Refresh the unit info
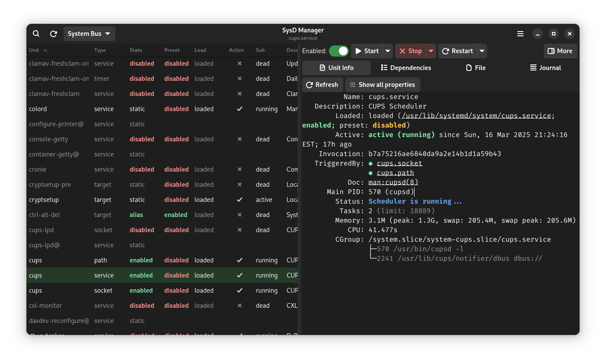 pos(322,85)
